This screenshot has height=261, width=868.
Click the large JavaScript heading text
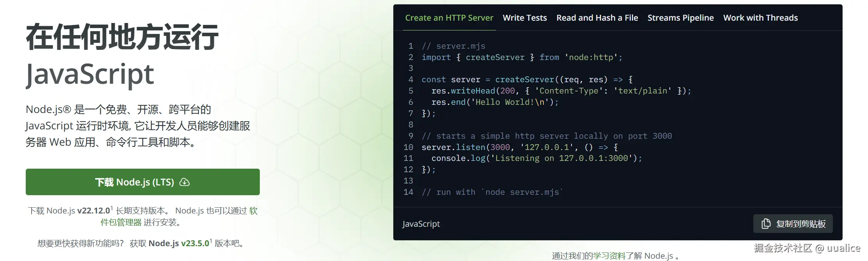coord(90,74)
